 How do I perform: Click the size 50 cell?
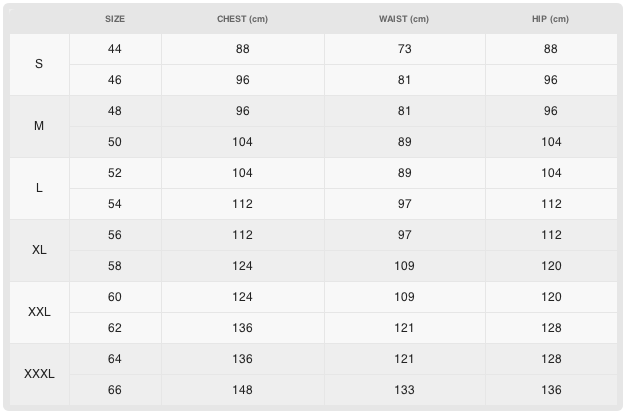[115, 142]
